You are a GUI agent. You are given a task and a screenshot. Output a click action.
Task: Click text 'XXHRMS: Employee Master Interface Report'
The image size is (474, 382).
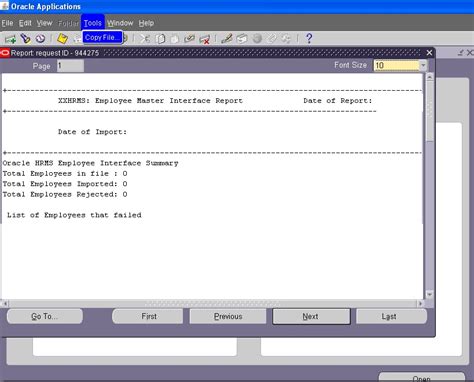click(x=150, y=101)
